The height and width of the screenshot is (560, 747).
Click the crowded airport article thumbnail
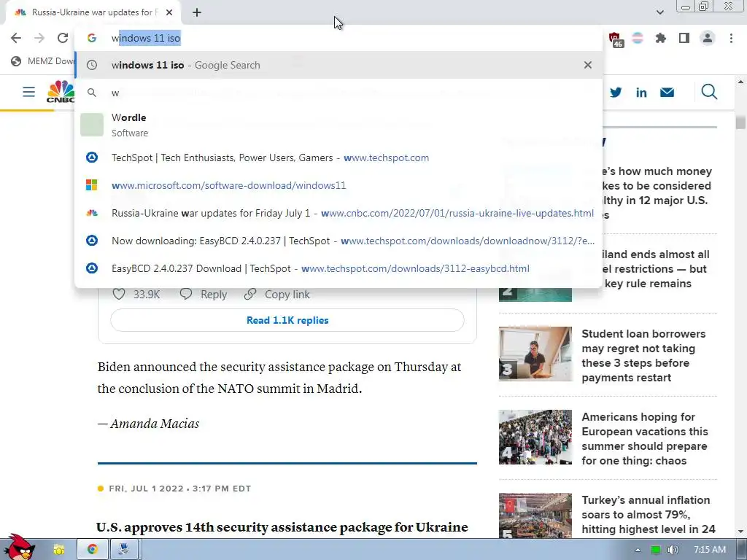pos(535,437)
